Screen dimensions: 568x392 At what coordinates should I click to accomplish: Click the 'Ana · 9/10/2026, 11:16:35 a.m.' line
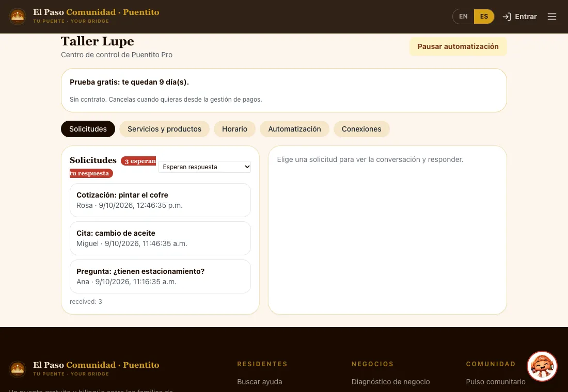click(x=127, y=282)
